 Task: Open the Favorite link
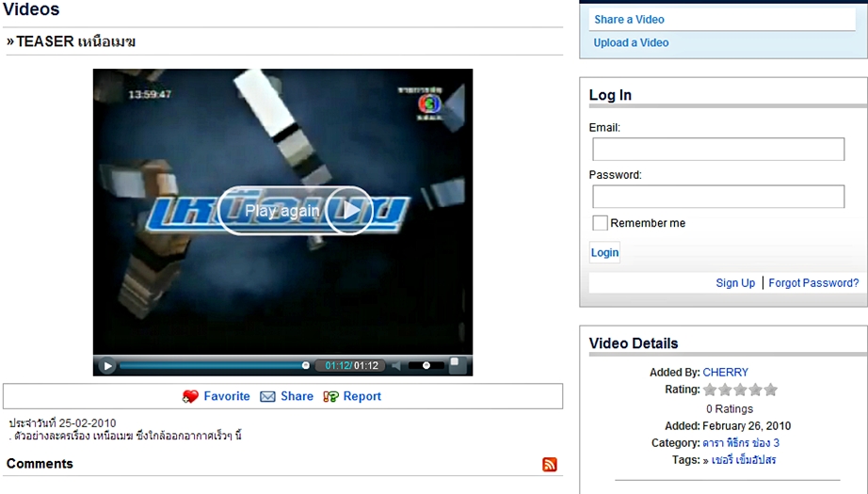point(226,396)
